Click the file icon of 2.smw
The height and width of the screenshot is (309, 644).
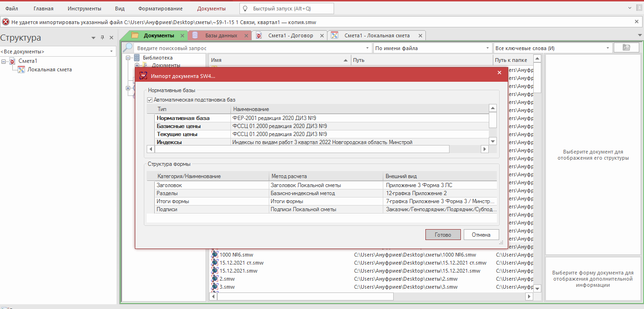click(x=215, y=279)
